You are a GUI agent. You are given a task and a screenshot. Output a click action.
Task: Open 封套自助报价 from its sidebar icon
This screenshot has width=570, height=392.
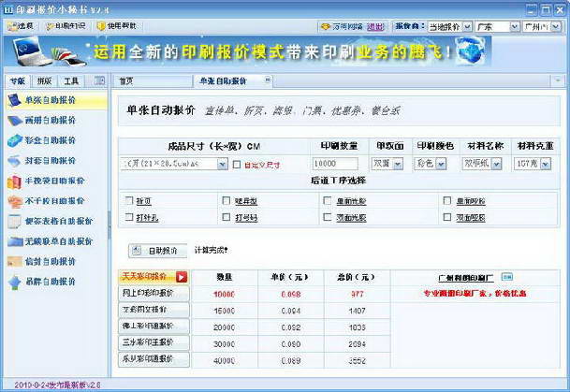tap(14, 161)
